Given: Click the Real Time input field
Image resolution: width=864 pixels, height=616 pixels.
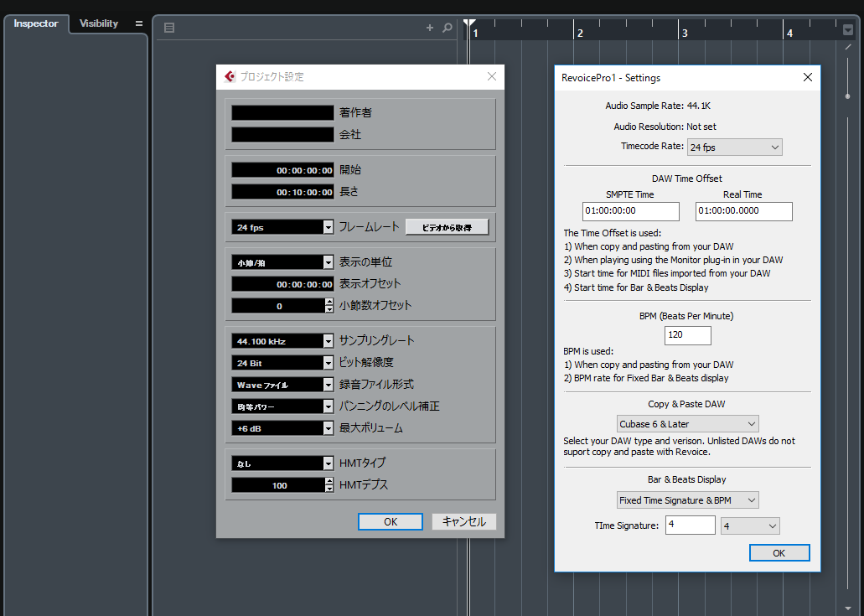Looking at the screenshot, I should [x=744, y=211].
